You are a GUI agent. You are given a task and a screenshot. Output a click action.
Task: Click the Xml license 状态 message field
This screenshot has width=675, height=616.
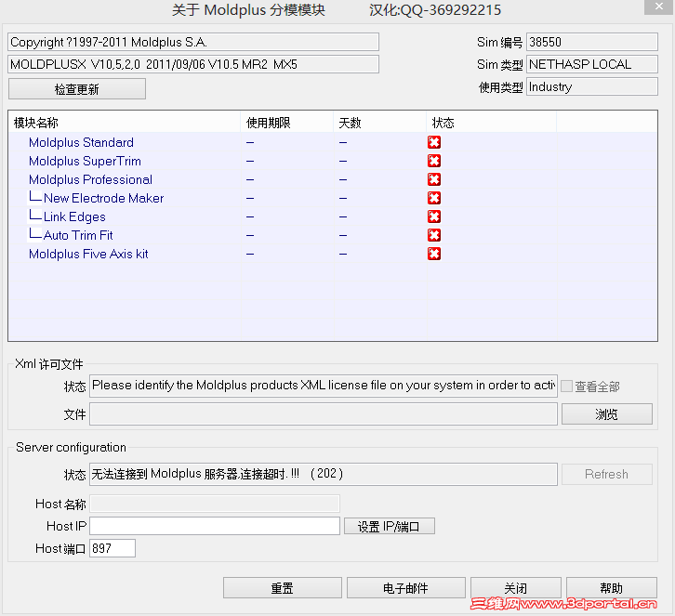(324, 386)
